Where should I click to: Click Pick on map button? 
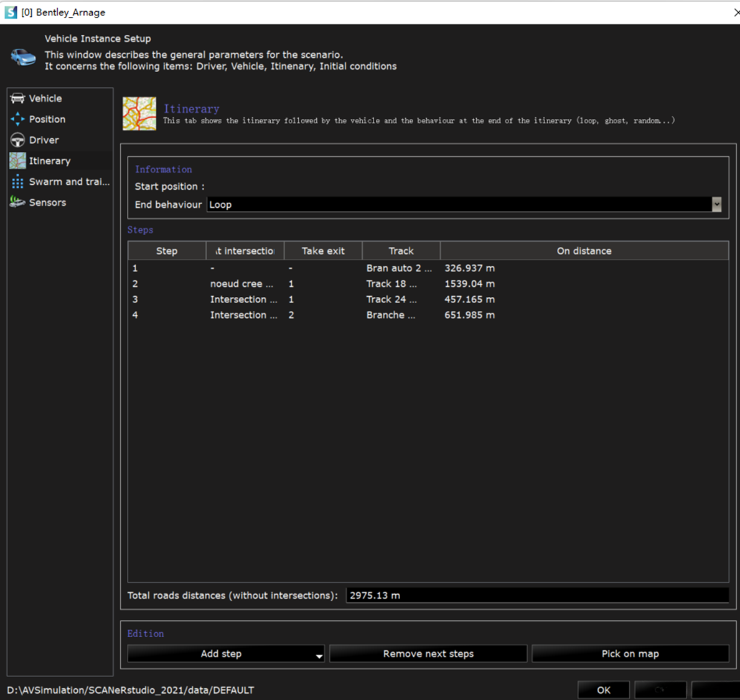(x=630, y=653)
